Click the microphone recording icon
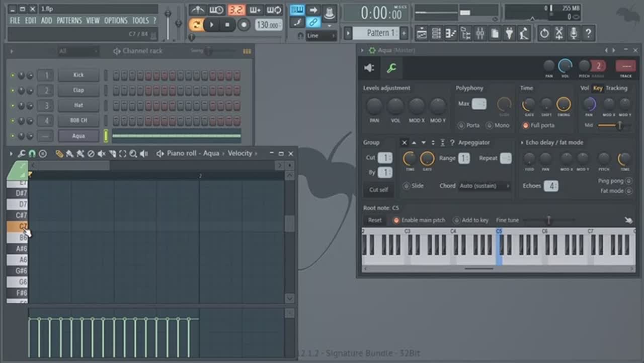This screenshot has width=644, height=363. 573,34
